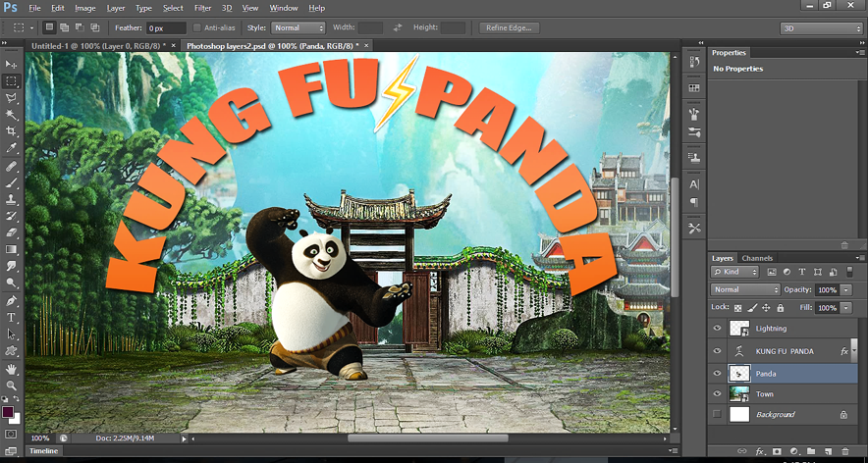This screenshot has width=868, height=463.
Task: Select the Rectangular Marquee tool in toolbox
Action: click(11, 81)
